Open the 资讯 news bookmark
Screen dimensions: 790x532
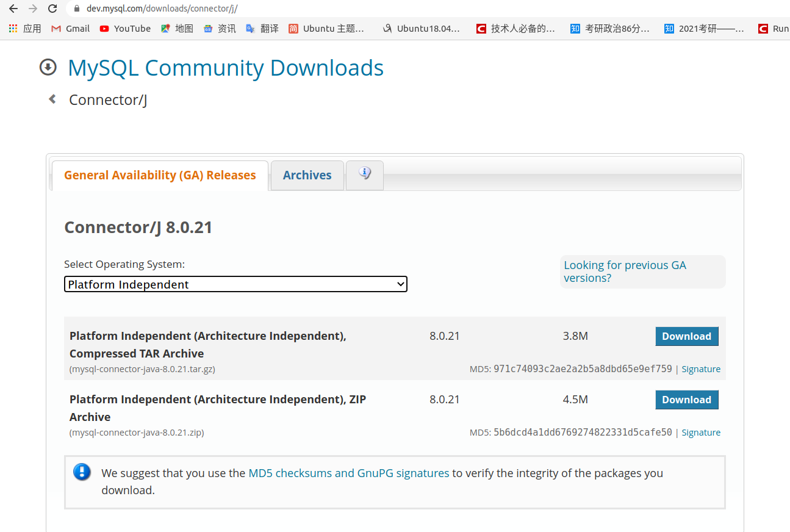(220, 29)
